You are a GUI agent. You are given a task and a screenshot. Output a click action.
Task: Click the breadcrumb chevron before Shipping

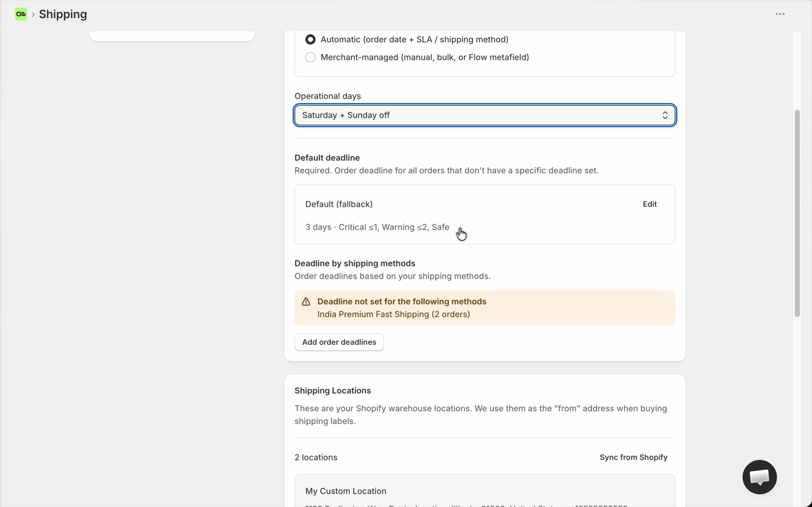[33, 14]
